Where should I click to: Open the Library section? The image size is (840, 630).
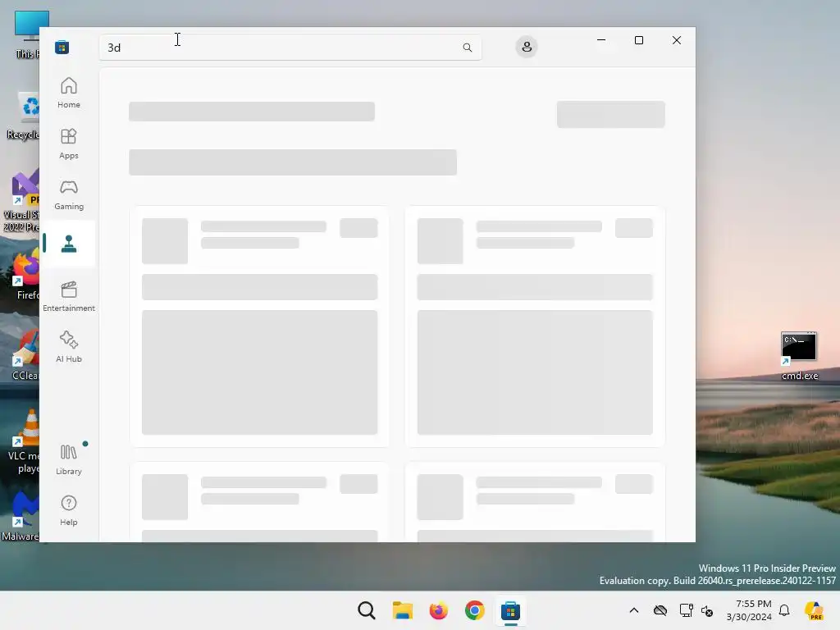[69, 459]
